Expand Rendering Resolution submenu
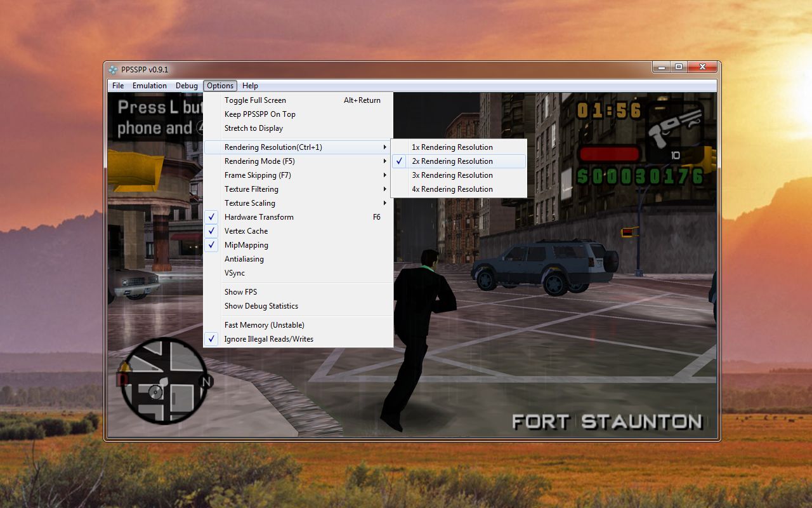The width and height of the screenshot is (812, 508). click(x=298, y=147)
